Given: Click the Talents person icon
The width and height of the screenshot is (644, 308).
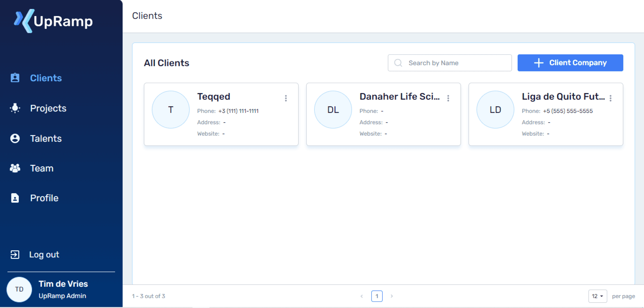Looking at the screenshot, I should click(x=15, y=138).
